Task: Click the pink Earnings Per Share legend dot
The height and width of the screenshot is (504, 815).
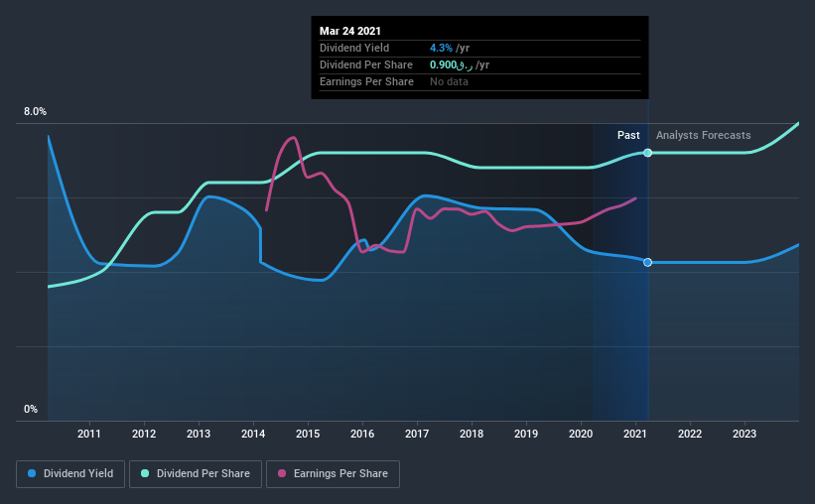Action: click(282, 473)
